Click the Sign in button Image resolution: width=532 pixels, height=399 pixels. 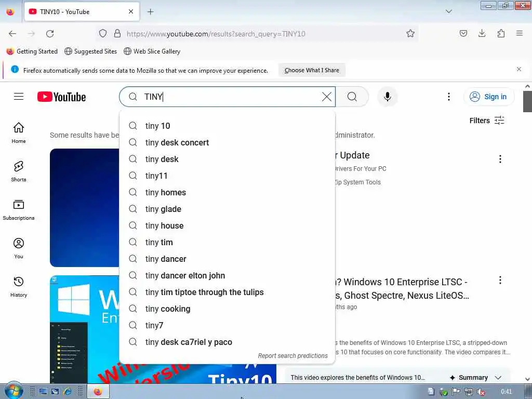489,97
